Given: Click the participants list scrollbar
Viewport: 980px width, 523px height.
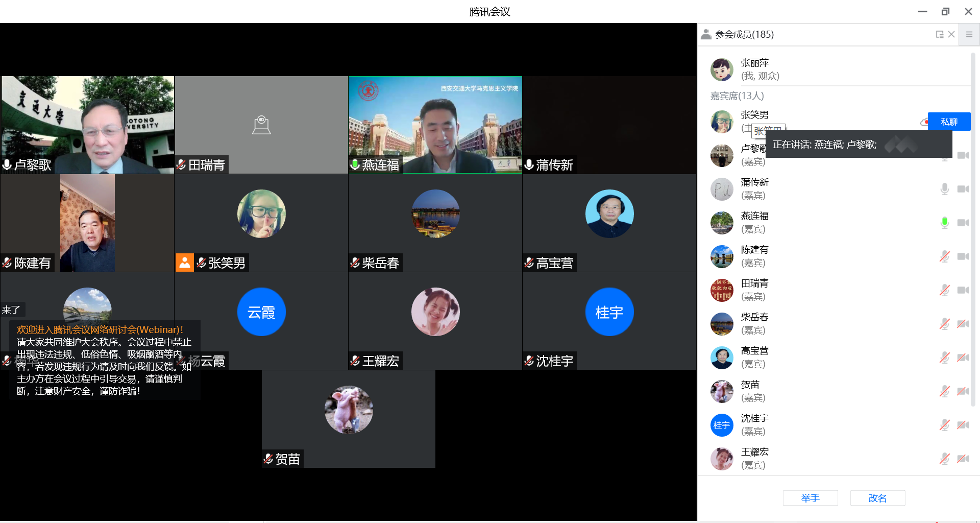Looking at the screenshot, I should point(973,230).
